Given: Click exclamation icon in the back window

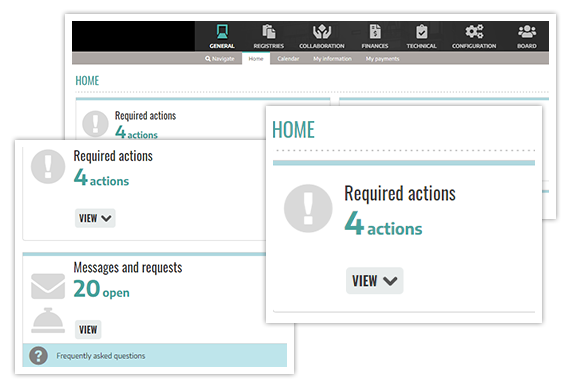Looking at the screenshot, I should [95, 124].
